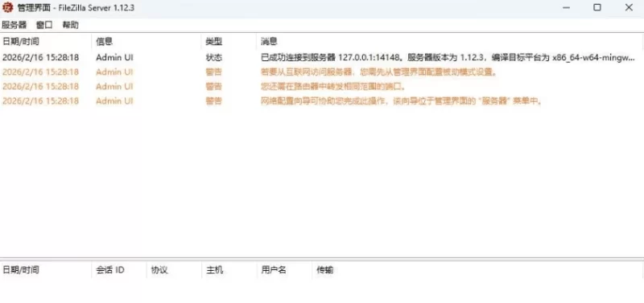Click the 信息 column header in log
Viewport: 644px width, 303px height.
[147, 42]
